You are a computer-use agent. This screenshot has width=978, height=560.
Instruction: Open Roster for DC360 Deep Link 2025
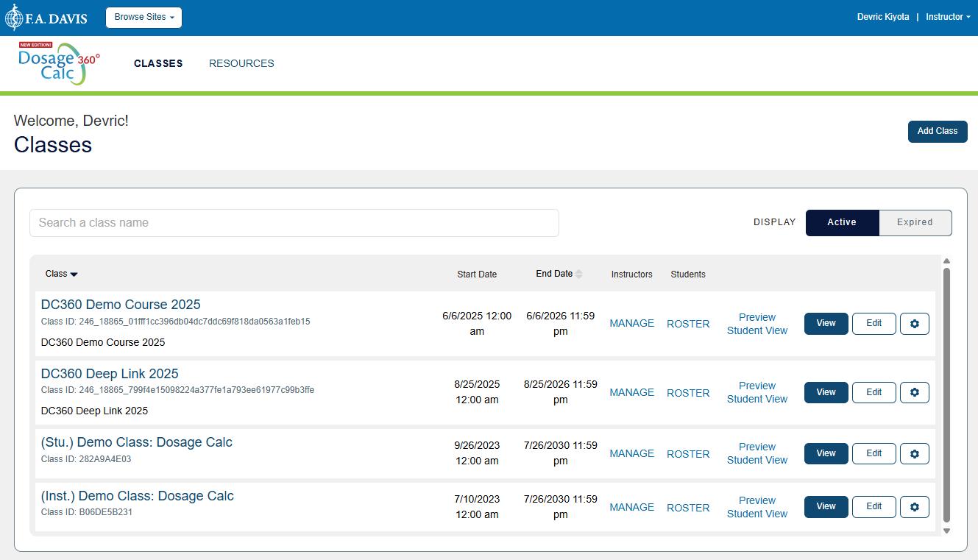pos(688,393)
